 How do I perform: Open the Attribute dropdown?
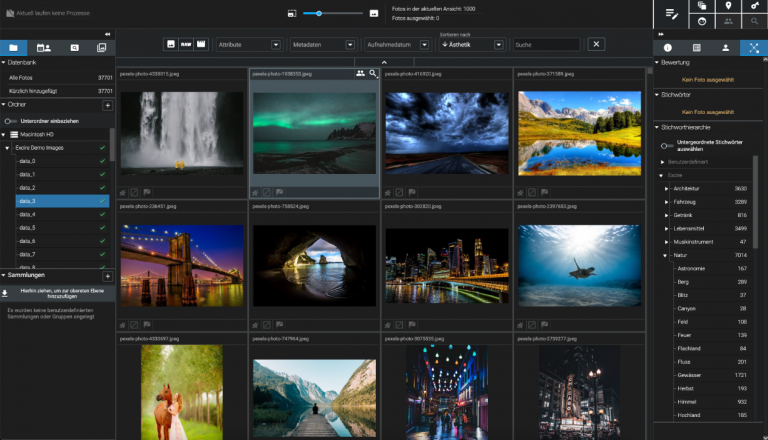pyautogui.click(x=248, y=44)
